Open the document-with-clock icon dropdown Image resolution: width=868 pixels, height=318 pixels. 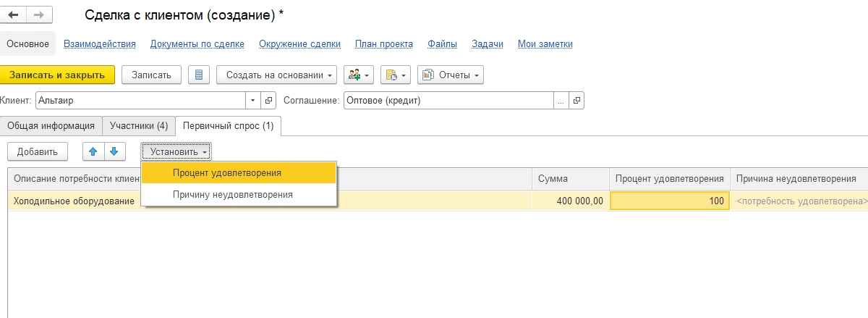pos(396,75)
